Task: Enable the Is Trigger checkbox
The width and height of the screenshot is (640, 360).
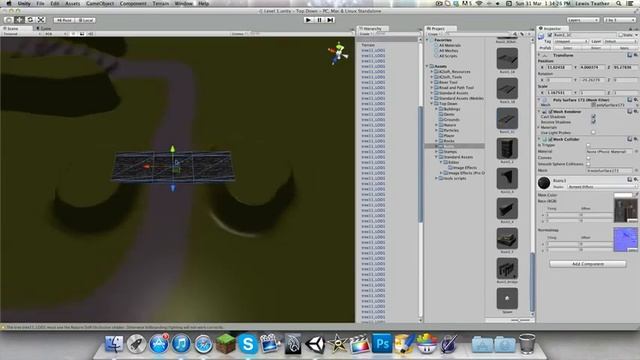Action: [588, 145]
